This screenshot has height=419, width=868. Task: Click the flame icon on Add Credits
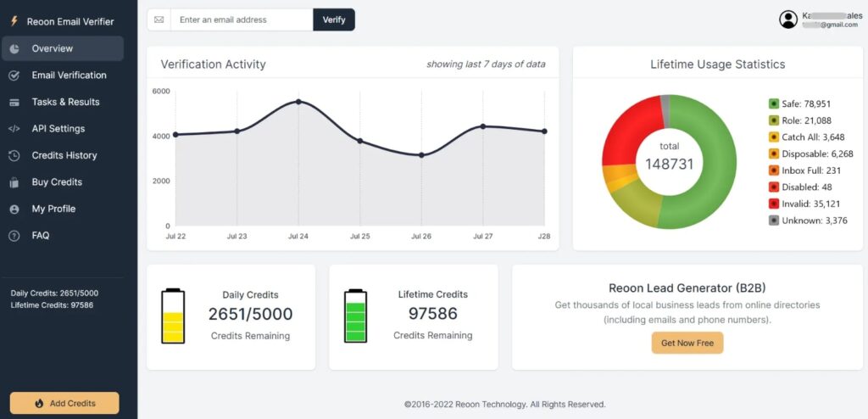[x=39, y=404]
